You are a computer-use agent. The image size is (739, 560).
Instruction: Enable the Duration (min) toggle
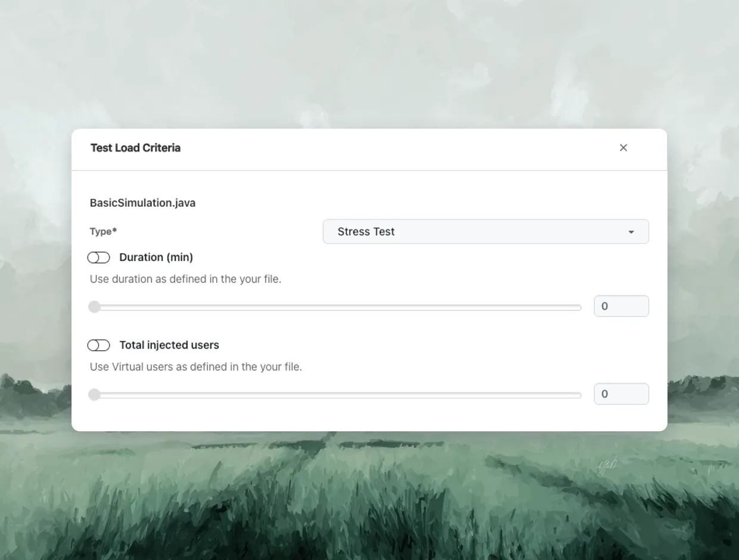coord(99,257)
